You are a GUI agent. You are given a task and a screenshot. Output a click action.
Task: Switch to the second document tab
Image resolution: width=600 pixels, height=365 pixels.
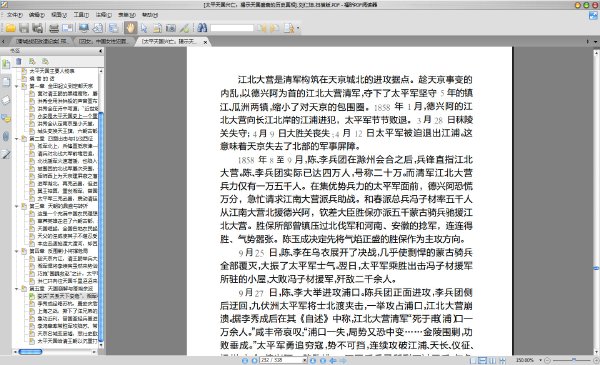coord(103,41)
